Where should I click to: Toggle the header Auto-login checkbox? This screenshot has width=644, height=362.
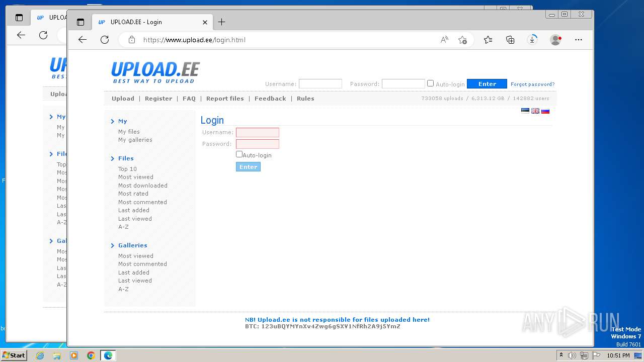(x=430, y=83)
